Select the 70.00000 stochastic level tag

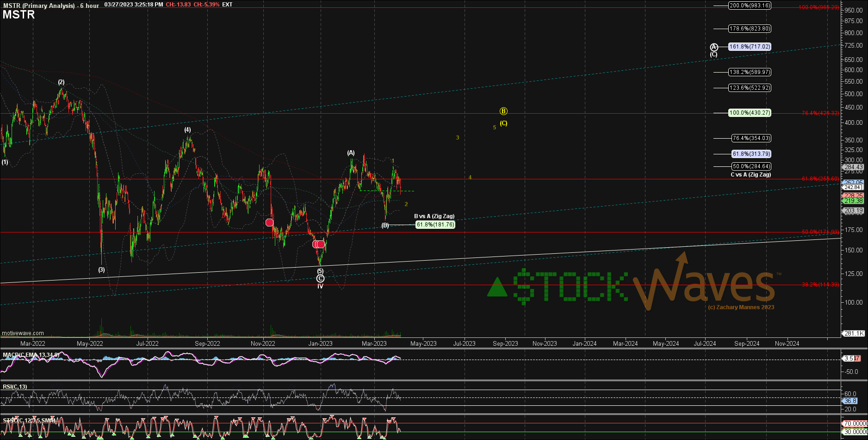pyautogui.click(x=855, y=423)
